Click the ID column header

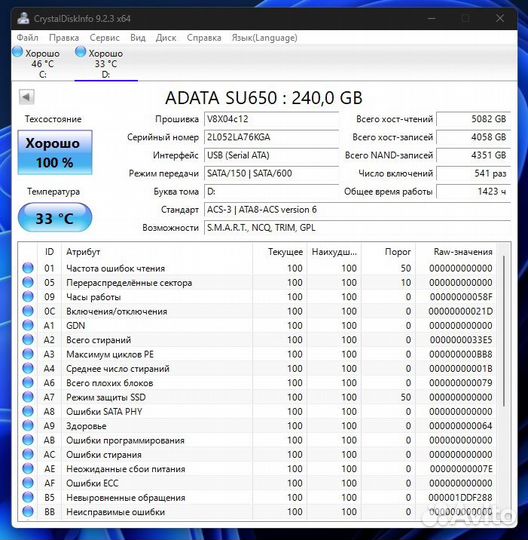(x=49, y=252)
